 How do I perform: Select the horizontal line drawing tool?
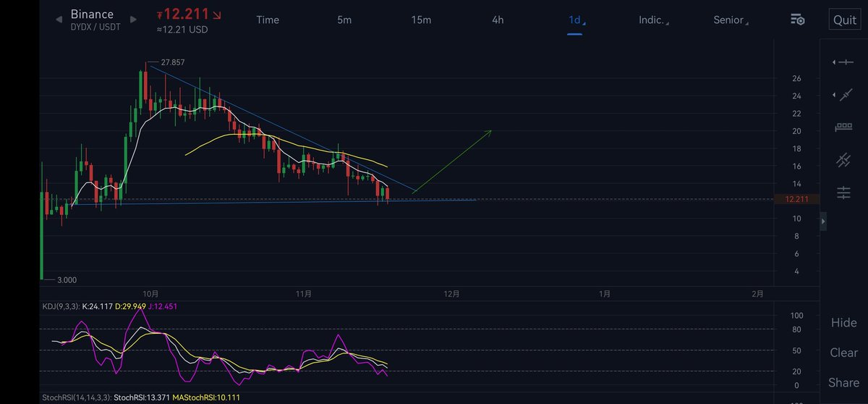click(x=843, y=63)
